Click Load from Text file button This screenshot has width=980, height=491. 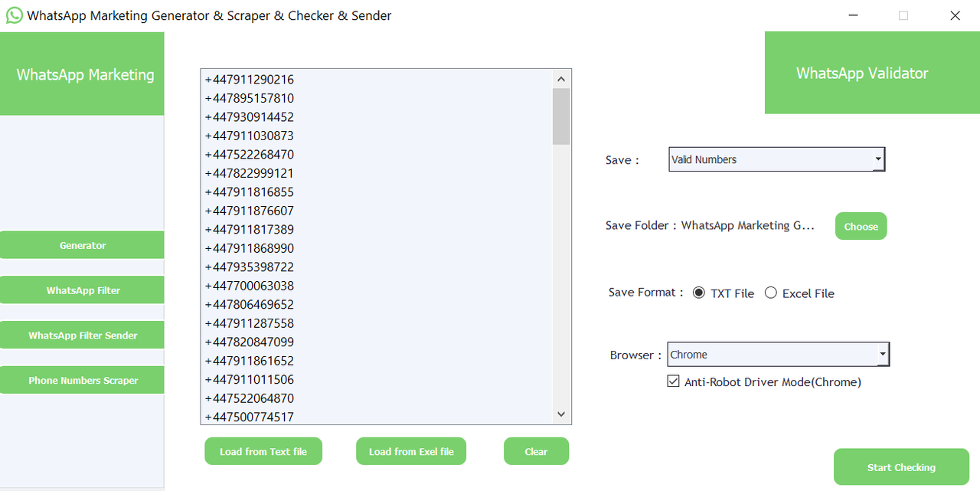263,451
